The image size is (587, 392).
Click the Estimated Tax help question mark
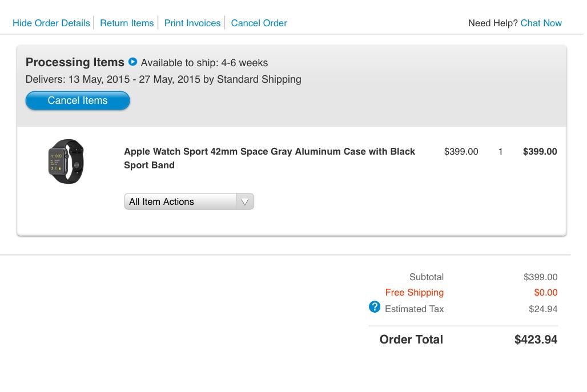point(375,307)
